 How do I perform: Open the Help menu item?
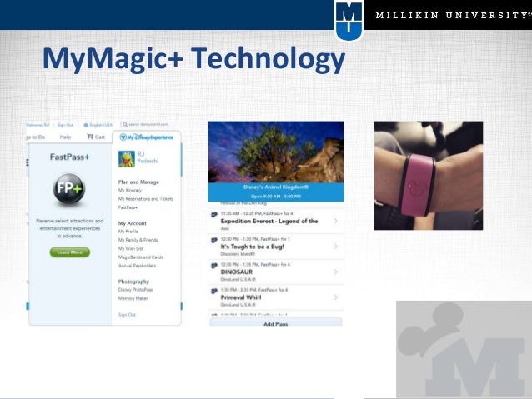point(65,137)
